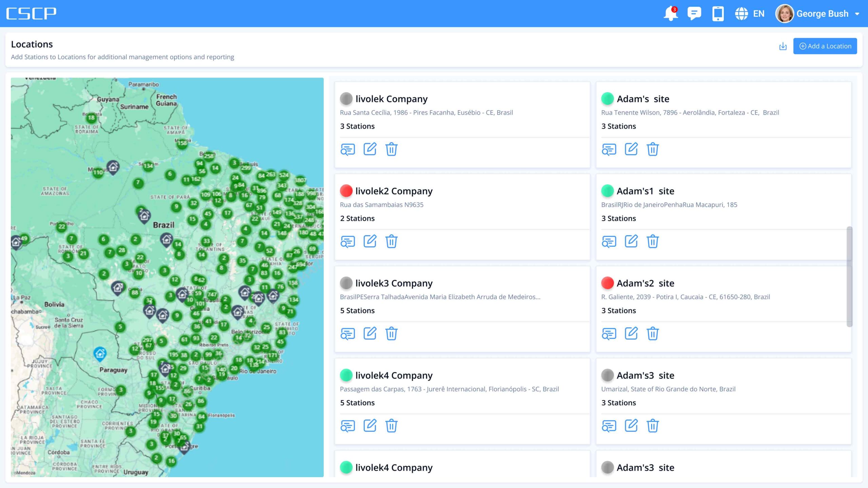
Task: Click Umarizal, State of Rio Grande address
Action: click(x=668, y=389)
